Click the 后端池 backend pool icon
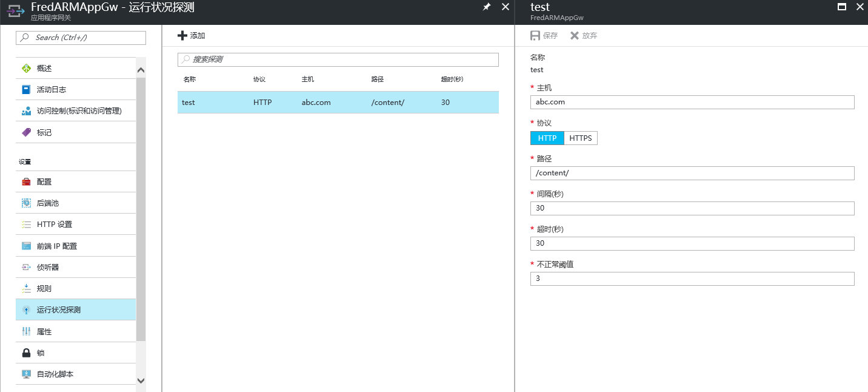 point(26,203)
